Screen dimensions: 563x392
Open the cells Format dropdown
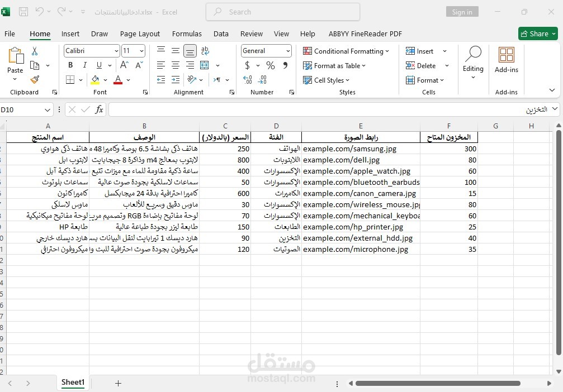click(425, 80)
